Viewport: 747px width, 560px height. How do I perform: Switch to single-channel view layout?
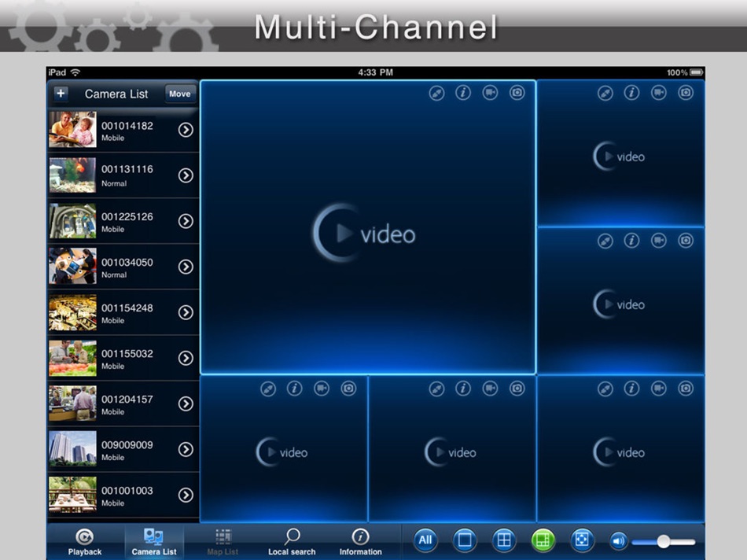point(465,540)
